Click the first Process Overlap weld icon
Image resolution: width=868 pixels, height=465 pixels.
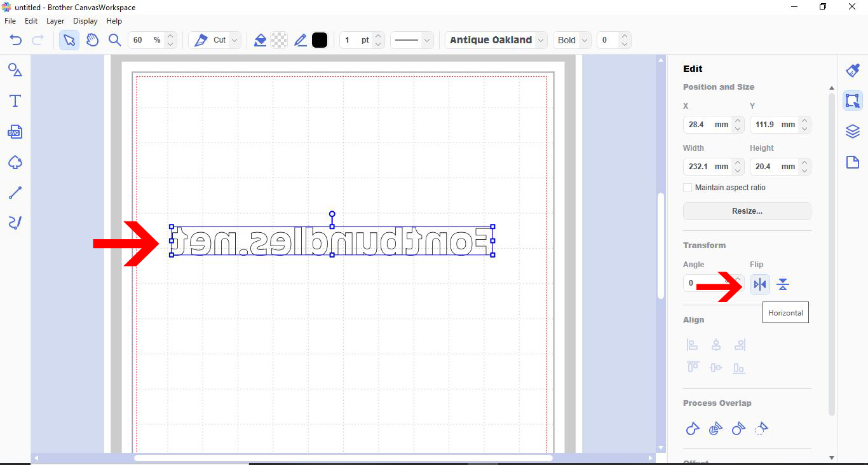(693, 429)
